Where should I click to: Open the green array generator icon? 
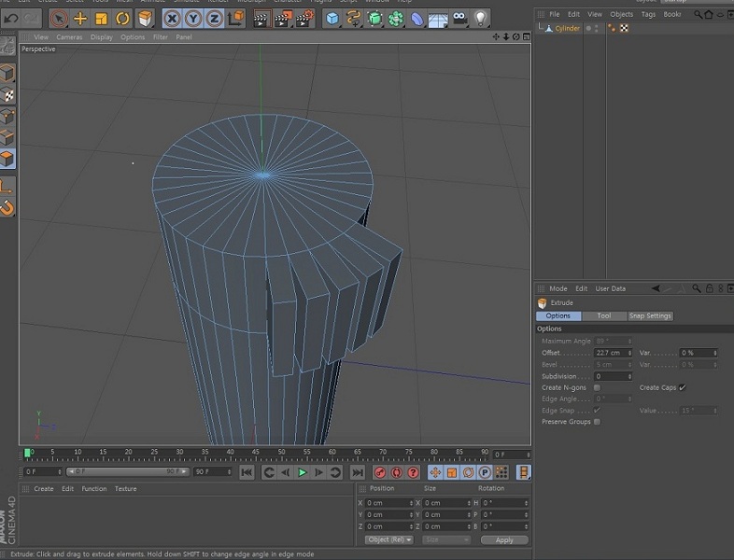(374, 19)
